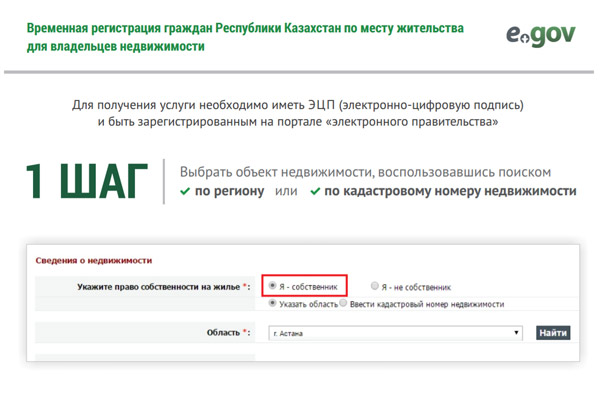This screenshot has width=600, height=414.
Task: Click the 'по региону' option text
Action: pyautogui.click(x=229, y=191)
